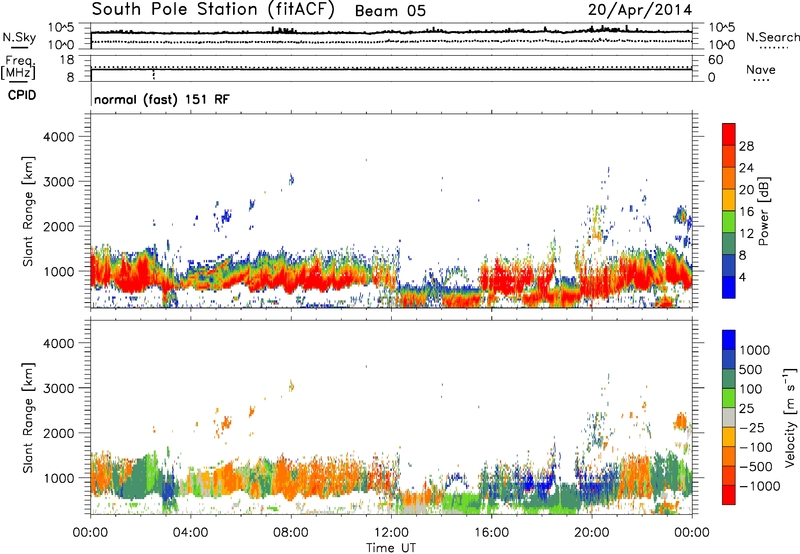Click the 'Velocity [m s-1]' colorbar title

790,417
